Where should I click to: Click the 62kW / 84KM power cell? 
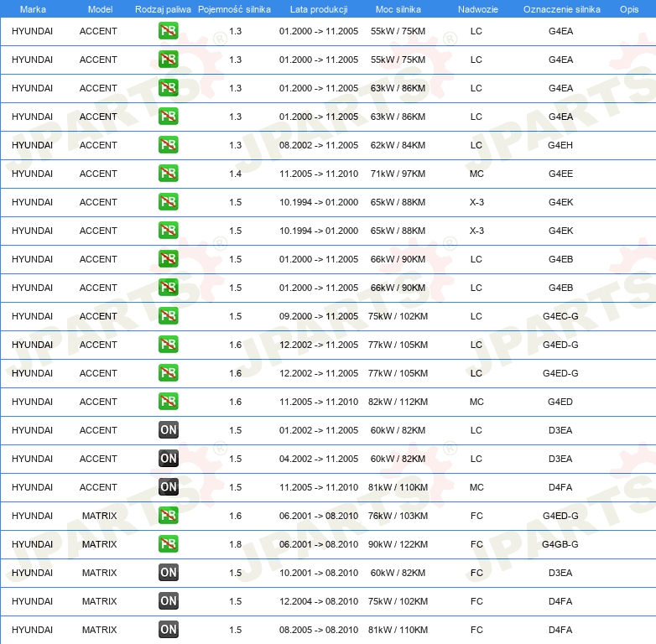(398, 145)
